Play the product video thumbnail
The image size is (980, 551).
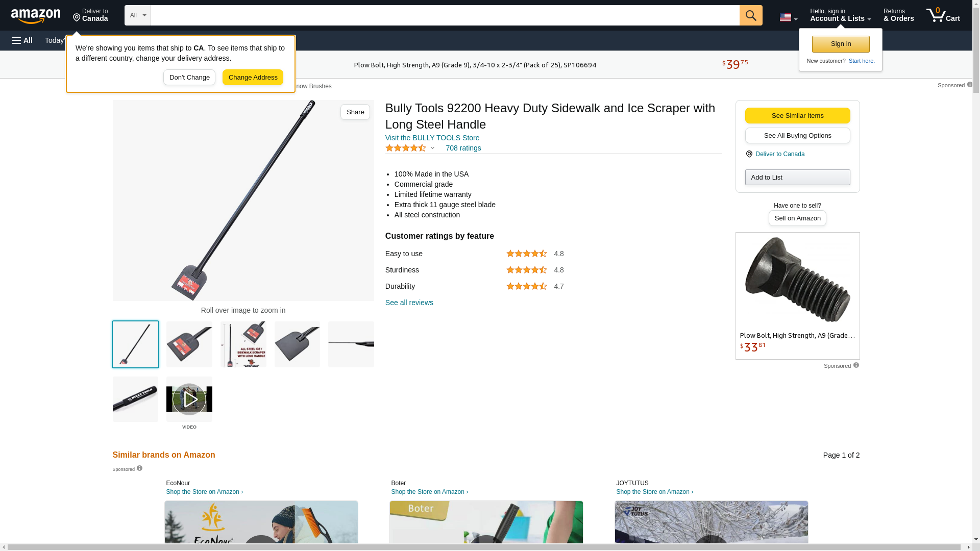(x=189, y=399)
